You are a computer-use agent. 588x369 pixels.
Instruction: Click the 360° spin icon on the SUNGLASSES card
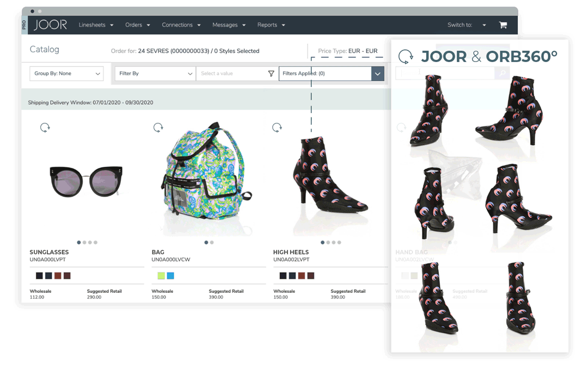45,127
